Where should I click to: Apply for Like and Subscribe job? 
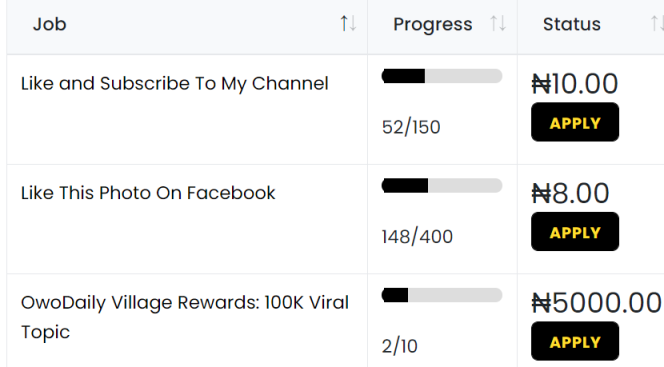coord(575,122)
